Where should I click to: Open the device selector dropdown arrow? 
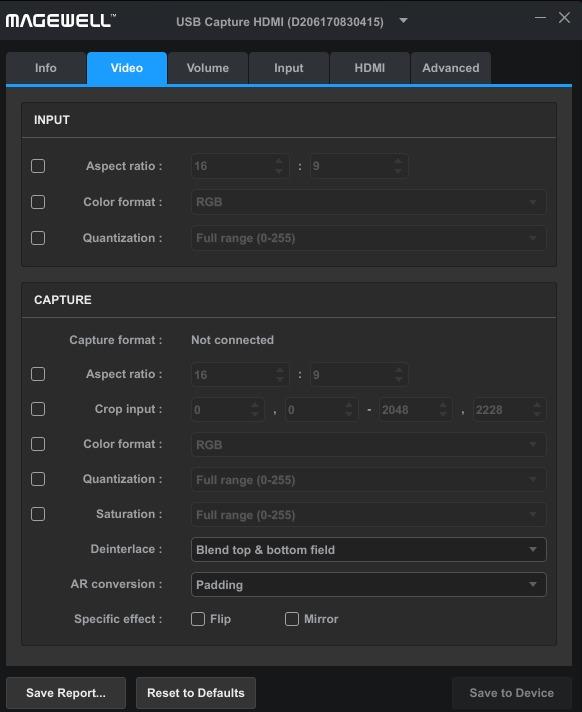click(403, 21)
